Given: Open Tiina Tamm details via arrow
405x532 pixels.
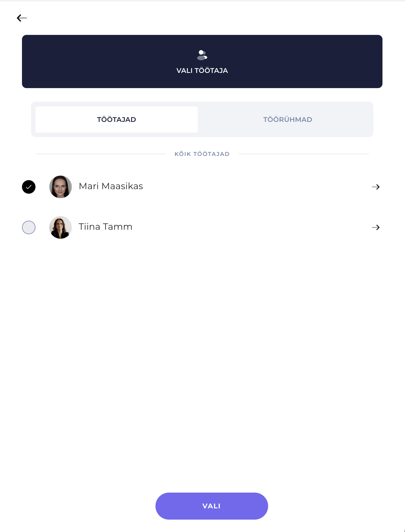Looking at the screenshot, I should click(x=376, y=227).
